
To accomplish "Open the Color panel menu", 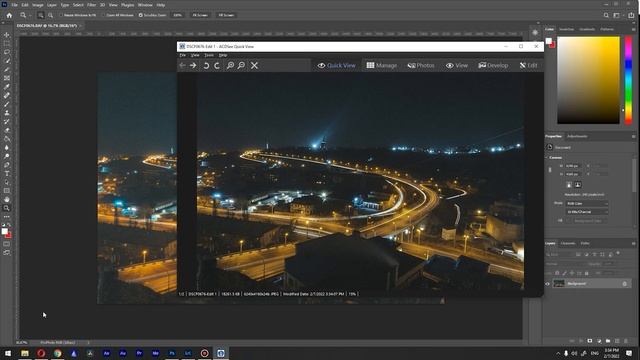I will pyautogui.click(x=633, y=29).
